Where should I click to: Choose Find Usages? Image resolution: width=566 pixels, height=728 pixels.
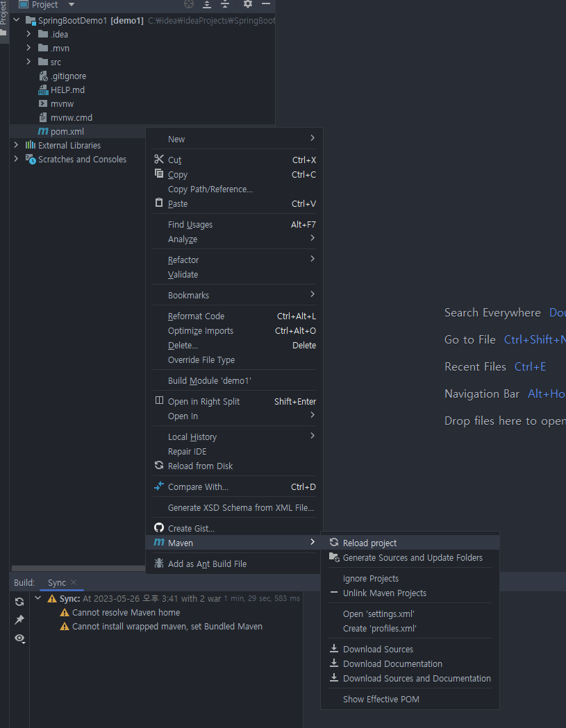pyautogui.click(x=235, y=225)
